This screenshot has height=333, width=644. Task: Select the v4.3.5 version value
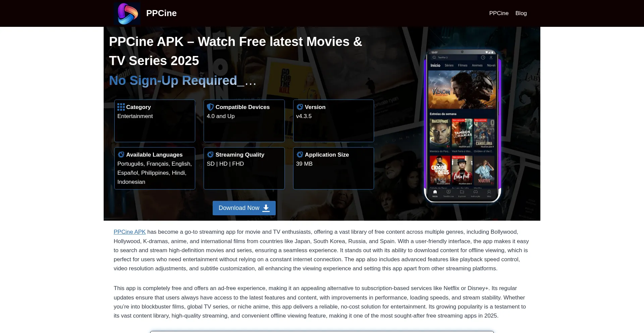304,116
